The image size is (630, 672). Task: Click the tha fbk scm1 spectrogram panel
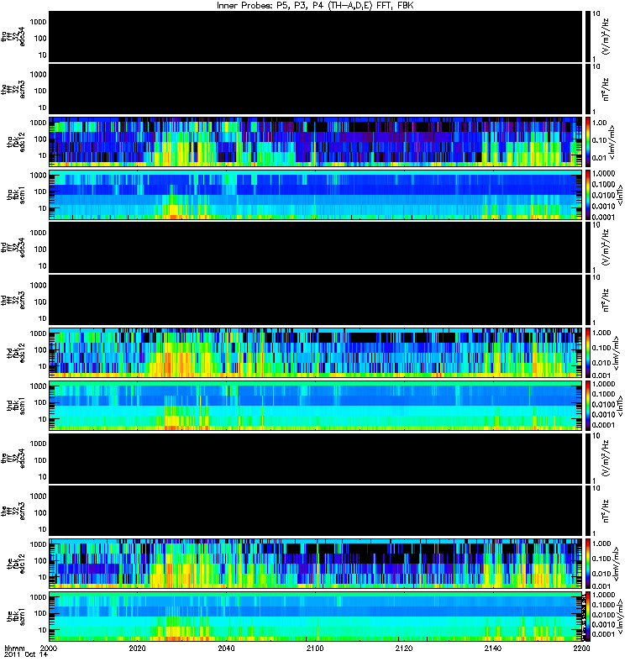[x=316, y=195]
